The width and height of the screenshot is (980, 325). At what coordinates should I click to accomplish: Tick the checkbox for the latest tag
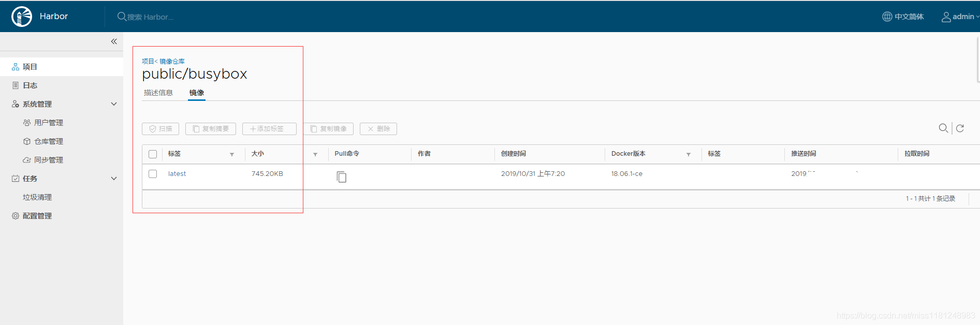(153, 174)
